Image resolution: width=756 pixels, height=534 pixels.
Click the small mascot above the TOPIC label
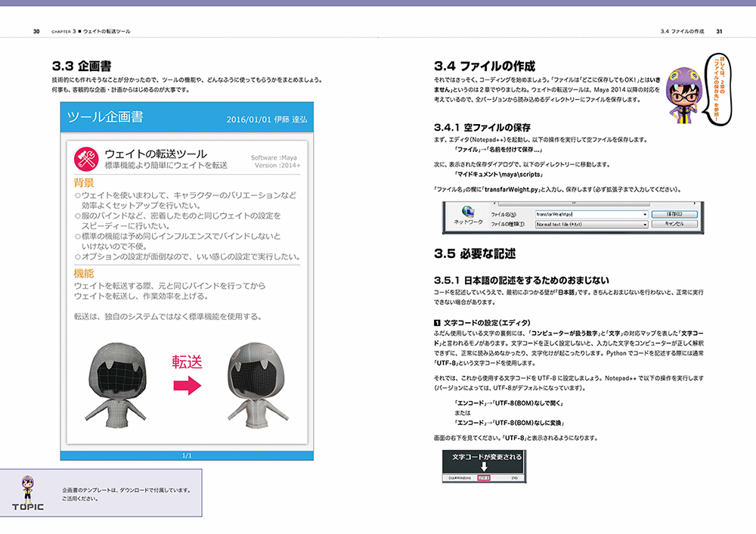28,488
